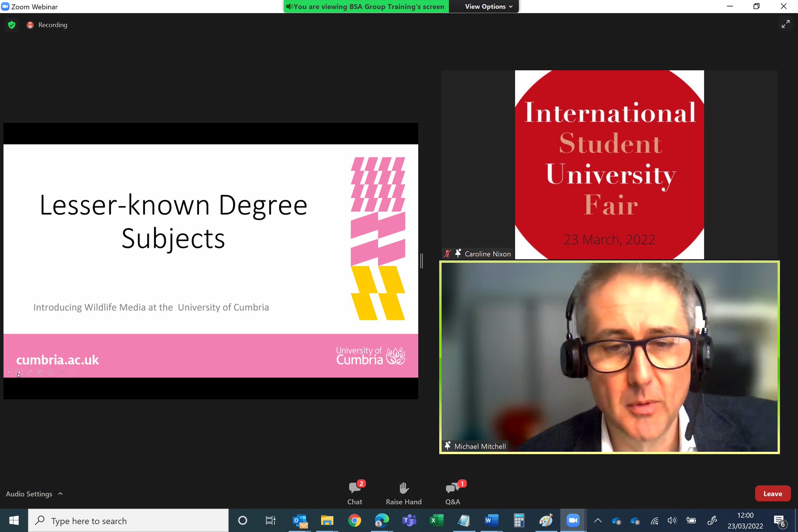
Task: Open the Windows notification center
Action: pos(780,521)
